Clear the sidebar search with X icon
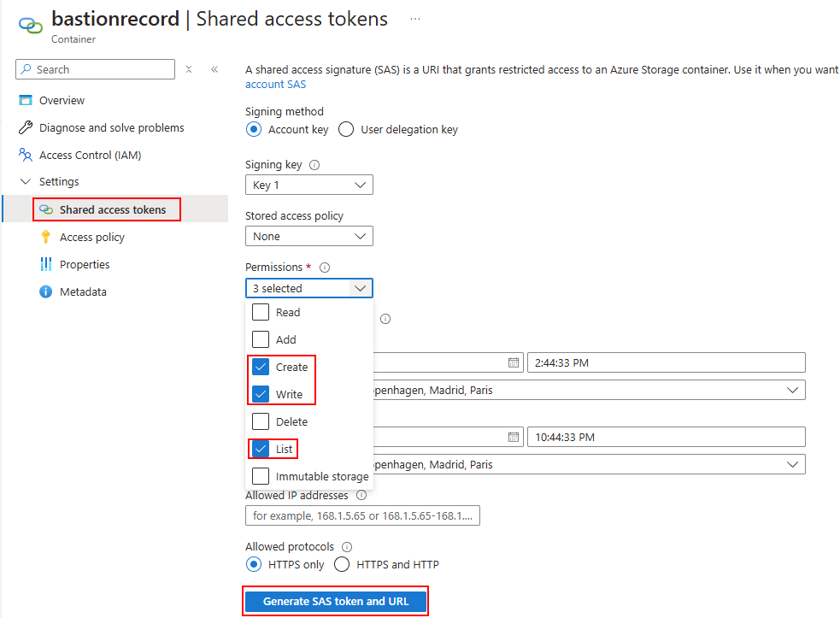840x618 pixels. (189, 69)
